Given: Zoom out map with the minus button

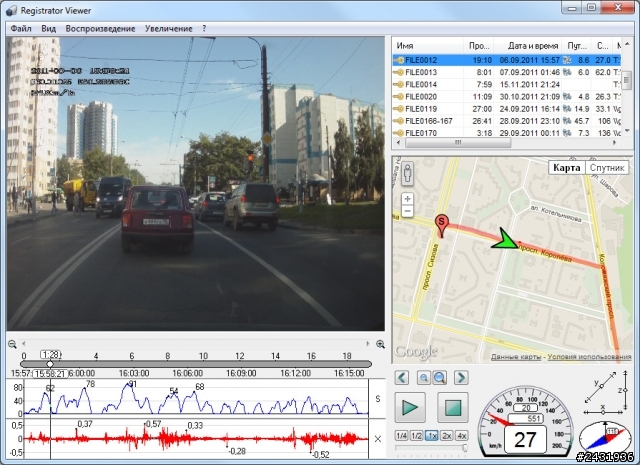Looking at the screenshot, I should [407, 211].
